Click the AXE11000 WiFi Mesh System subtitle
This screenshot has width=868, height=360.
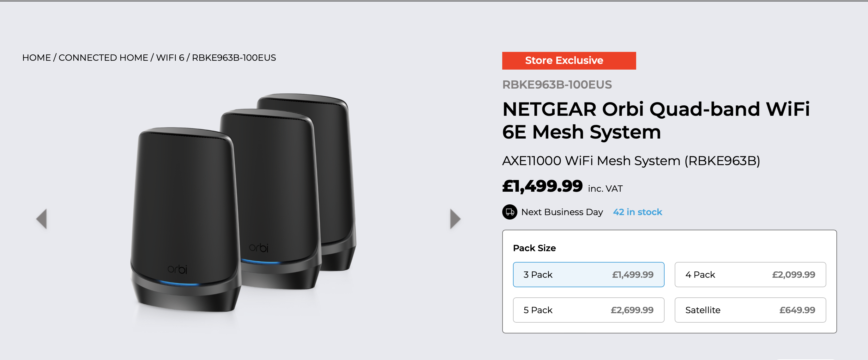tap(631, 161)
